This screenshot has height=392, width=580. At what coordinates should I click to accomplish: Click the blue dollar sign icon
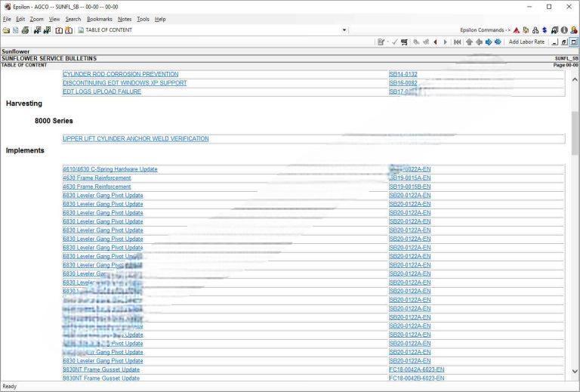coord(545,30)
